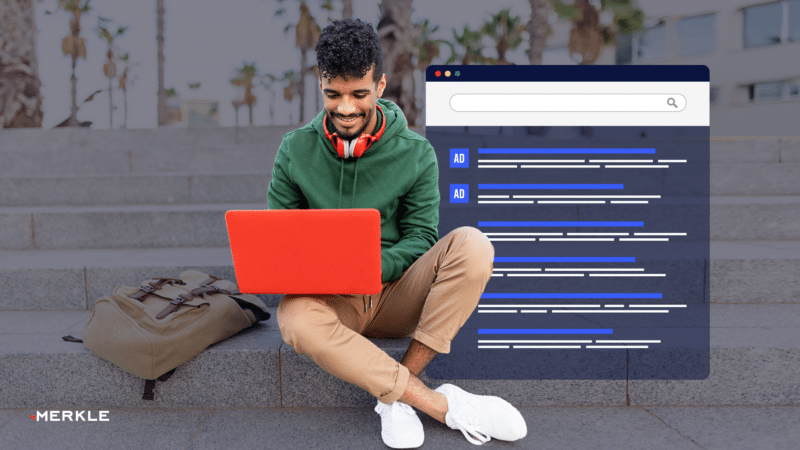The height and width of the screenshot is (450, 800).
Task: Open the fifth blue search result link
Action: [x=571, y=296]
